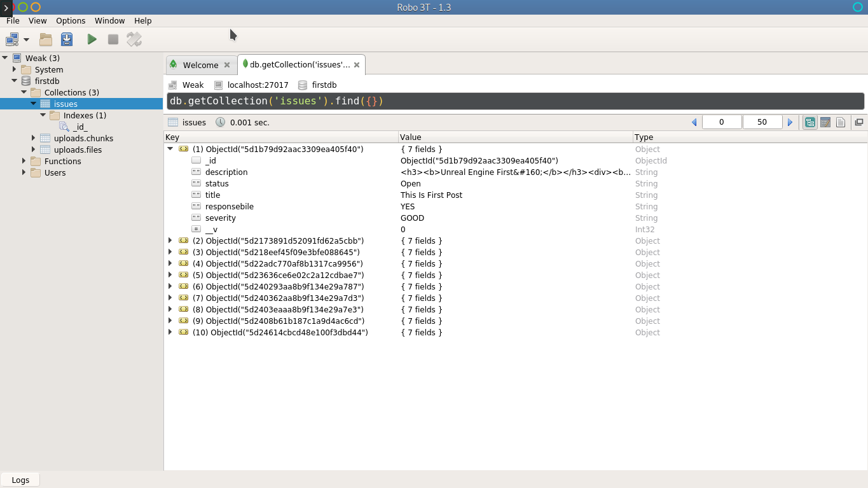Click the Logs button

click(x=20, y=480)
